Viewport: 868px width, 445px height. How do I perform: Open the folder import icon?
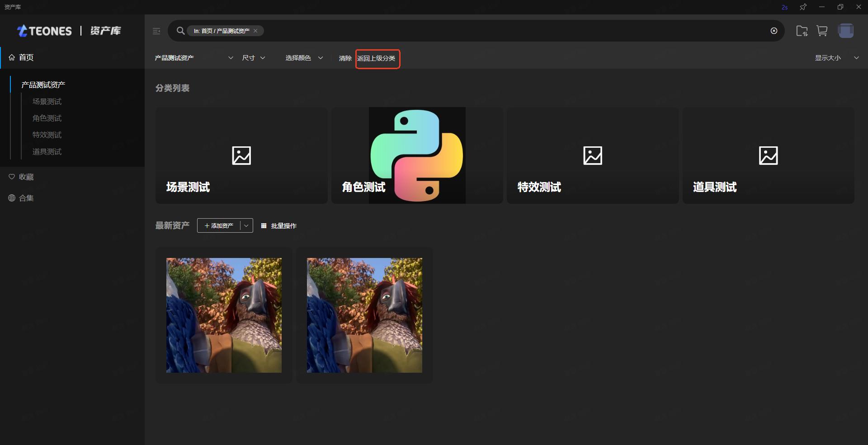802,31
